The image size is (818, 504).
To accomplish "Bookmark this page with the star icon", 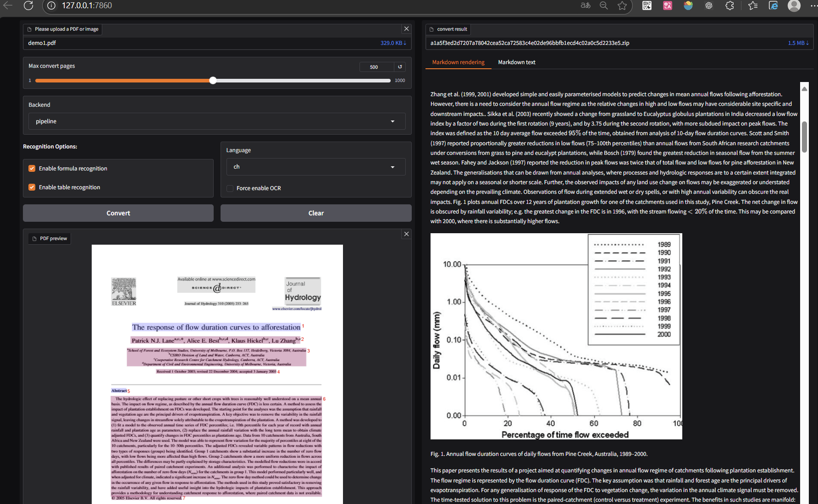I will click(x=622, y=5).
